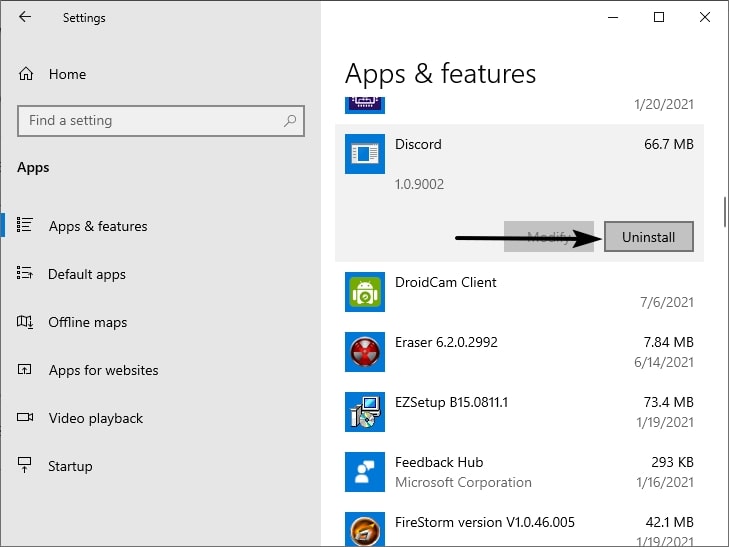This screenshot has width=729, height=547.
Task: Click the Settings window title
Action: tap(84, 18)
